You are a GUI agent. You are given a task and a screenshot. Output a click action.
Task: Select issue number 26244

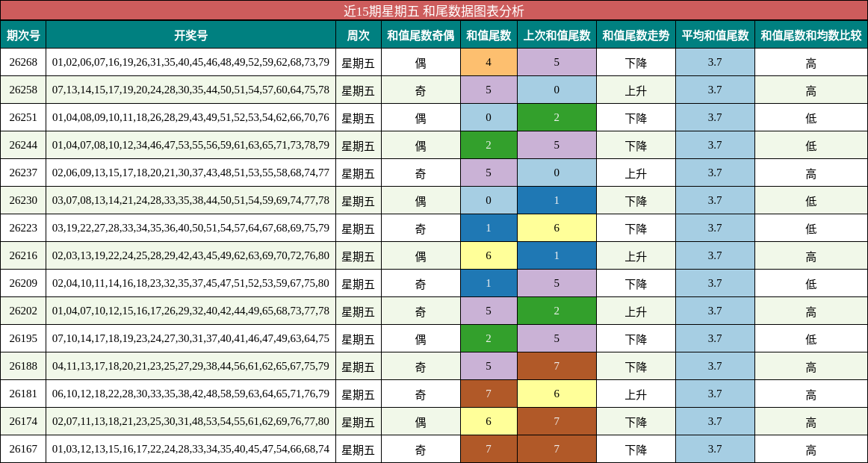[23, 146]
